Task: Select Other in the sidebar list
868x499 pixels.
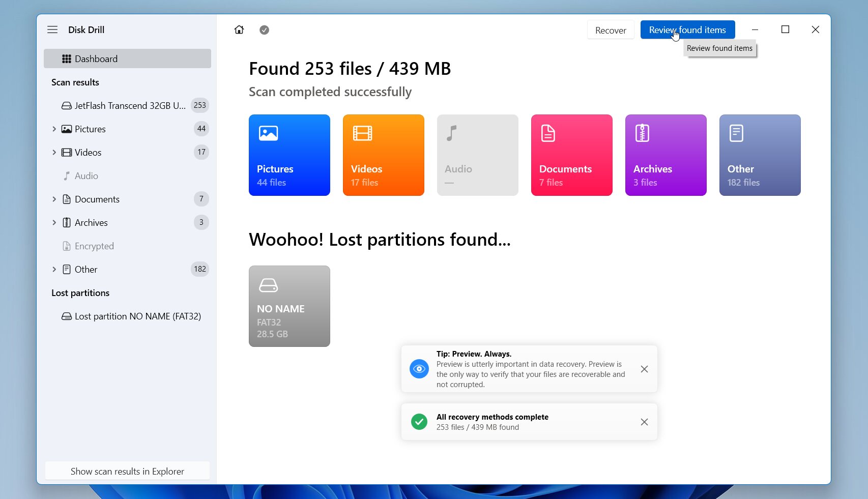Action: (127, 269)
